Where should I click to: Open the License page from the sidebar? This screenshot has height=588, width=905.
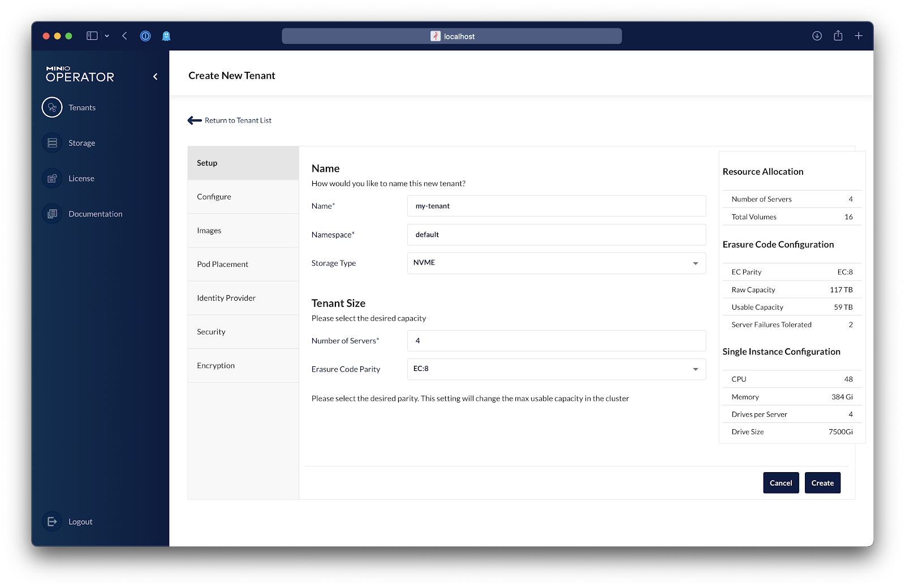51,178
